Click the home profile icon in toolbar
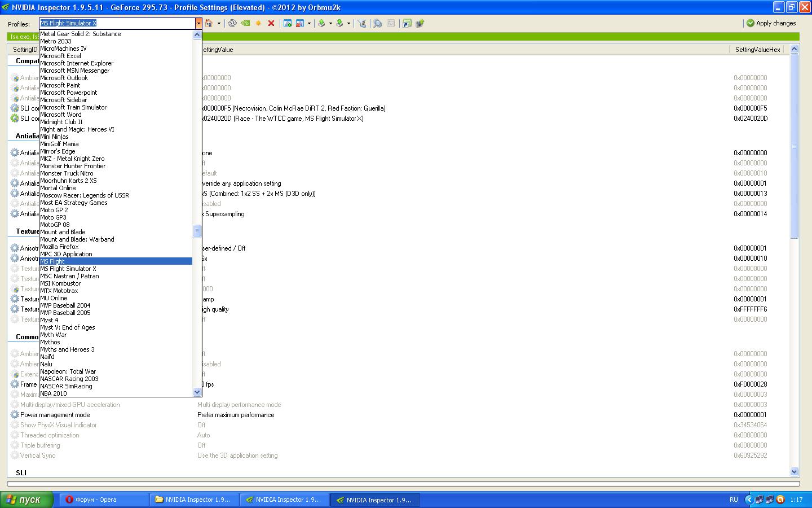This screenshot has height=508, width=812. pyautogui.click(x=209, y=23)
